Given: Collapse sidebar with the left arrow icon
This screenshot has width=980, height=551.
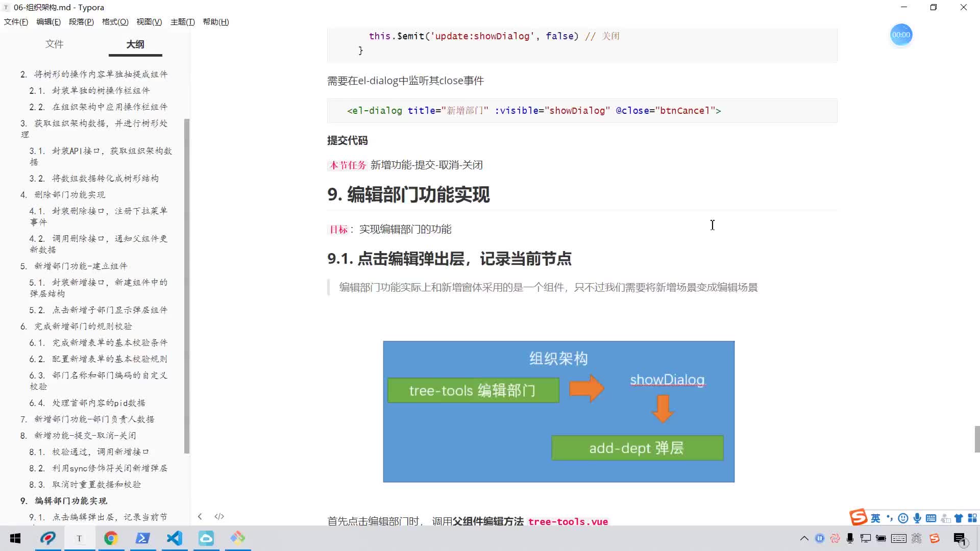Looking at the screenshot, I should [x=200, y=516].
